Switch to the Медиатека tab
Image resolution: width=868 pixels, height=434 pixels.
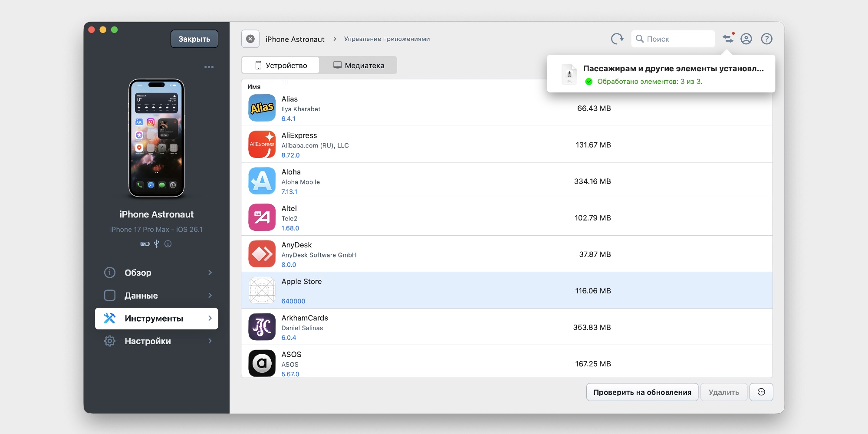pyautogui.click(x=358, y=66)
